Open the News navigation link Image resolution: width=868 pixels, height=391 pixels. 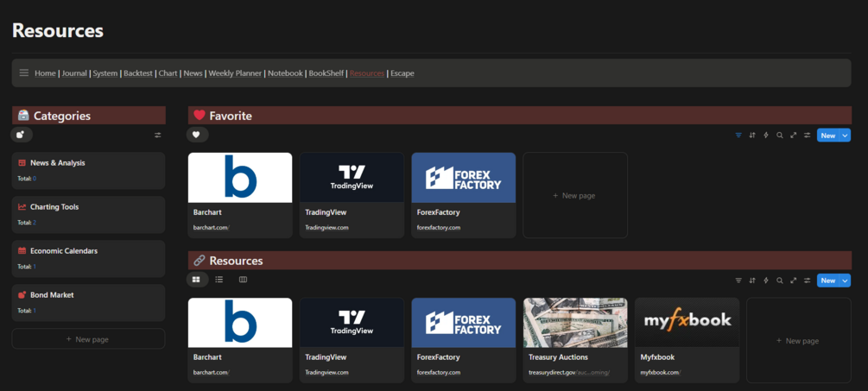[193, 73]
